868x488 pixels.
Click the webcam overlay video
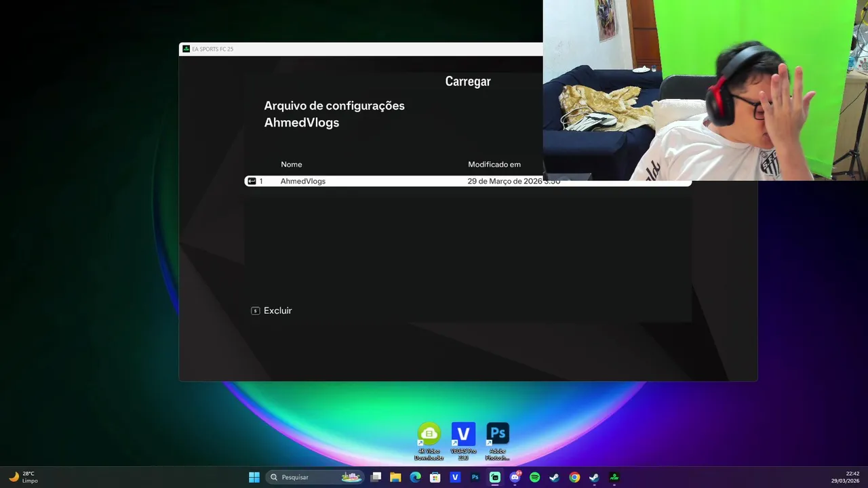click(x=705, y=90)
